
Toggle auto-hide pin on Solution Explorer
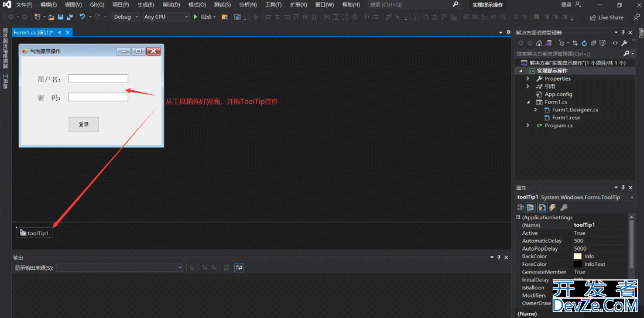click(x=623, y=32)
